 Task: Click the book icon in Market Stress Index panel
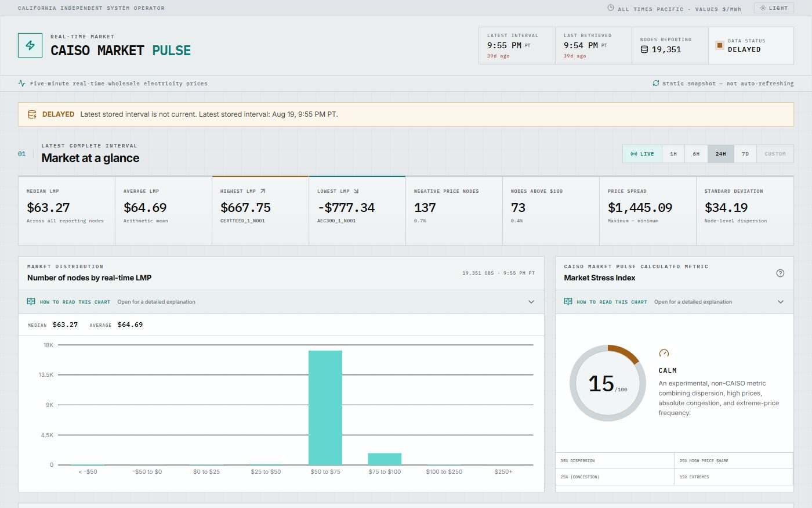coord(568,302)
